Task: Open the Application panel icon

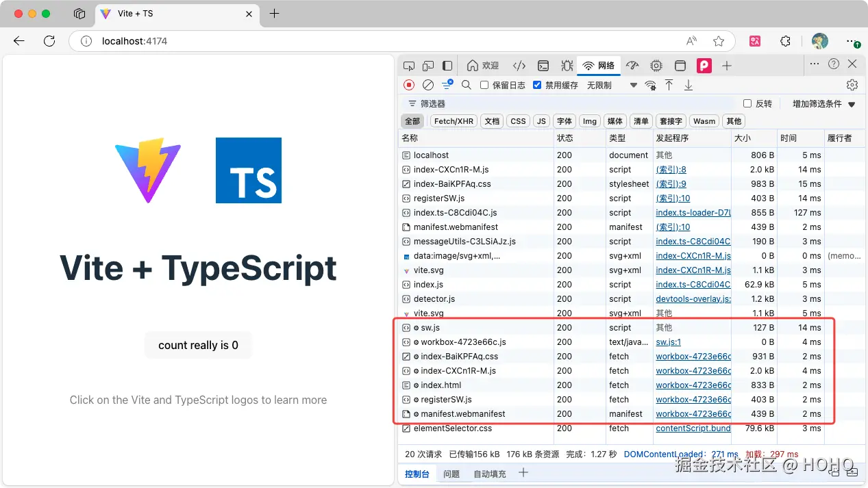Action: pos(680,66)
